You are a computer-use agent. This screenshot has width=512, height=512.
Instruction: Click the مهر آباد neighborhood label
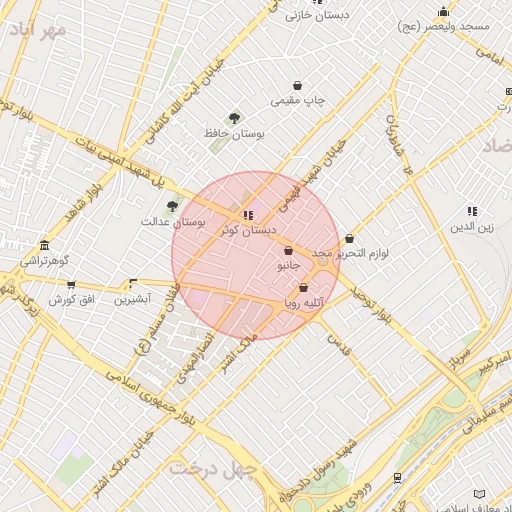click(37, 31)
